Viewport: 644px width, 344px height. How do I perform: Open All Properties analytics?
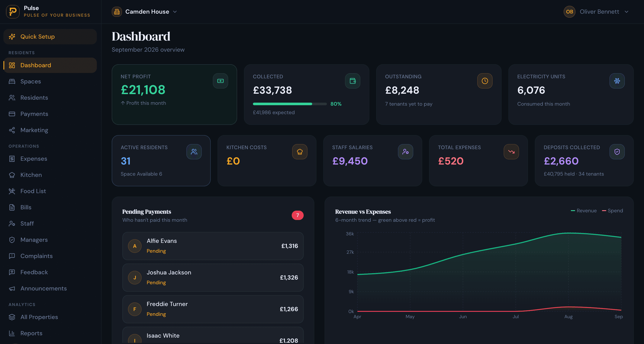click(50, 317)
